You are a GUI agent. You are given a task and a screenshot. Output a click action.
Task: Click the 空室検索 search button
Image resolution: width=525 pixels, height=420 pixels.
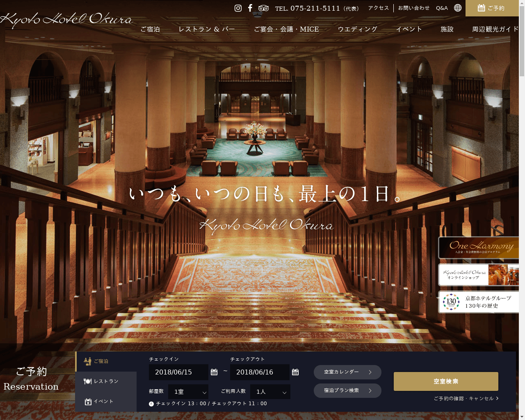click(x=446, y=381)
